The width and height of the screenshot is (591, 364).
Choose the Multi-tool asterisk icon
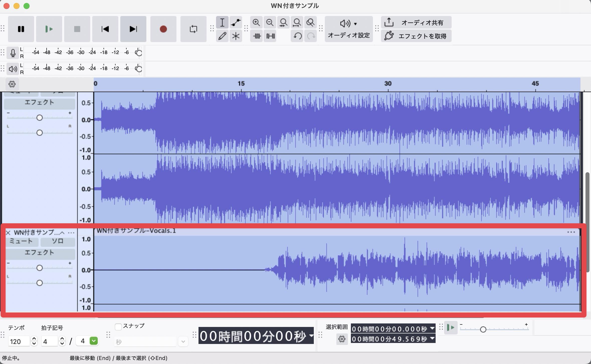pyautogui.click(x=236, y=36)
